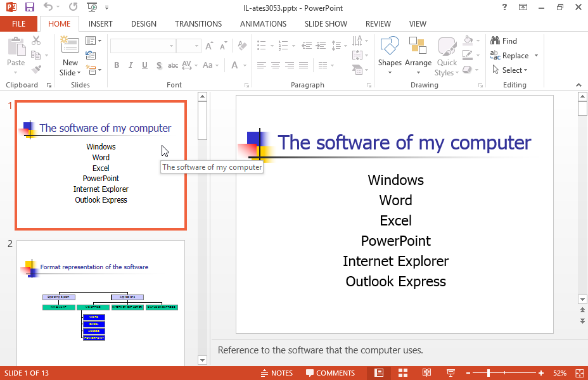Open Quick Styles gallery
The height and width of the screenshot is (380, 588).
tap(447, 56)
